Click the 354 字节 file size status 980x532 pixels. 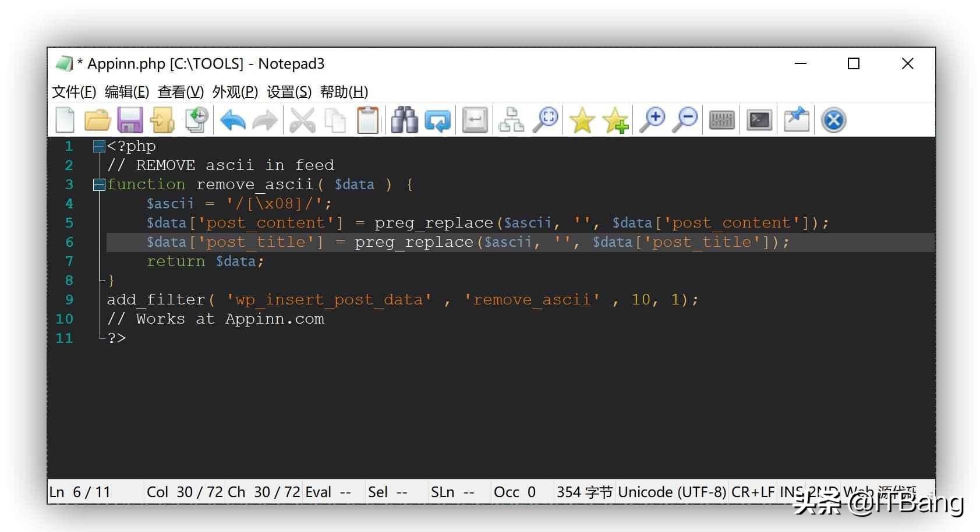(584, 492)
